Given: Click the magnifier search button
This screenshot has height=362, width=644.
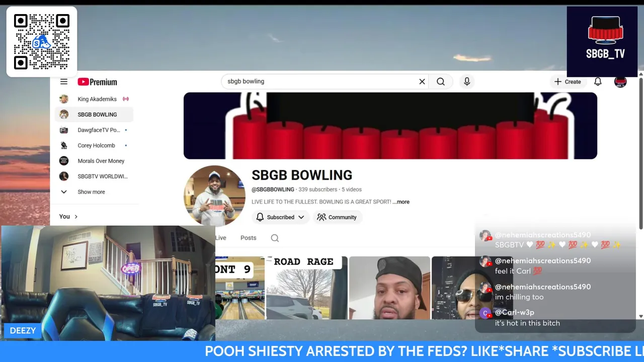Looking at the screenshot, I should (441, 81).
